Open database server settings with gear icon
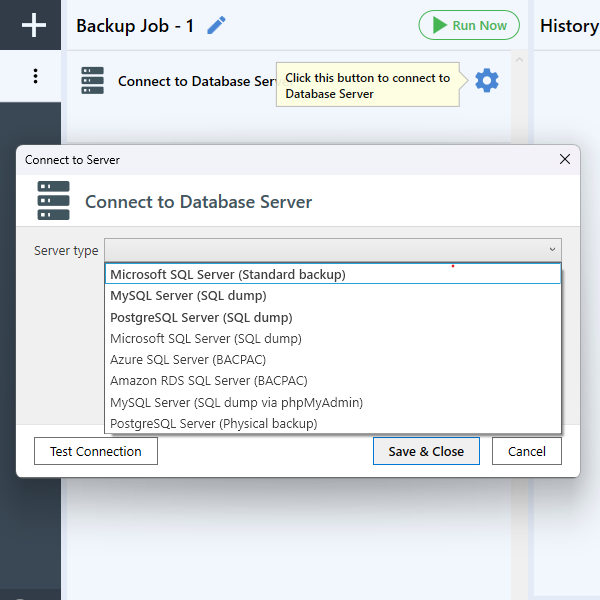 pos(487,80)
